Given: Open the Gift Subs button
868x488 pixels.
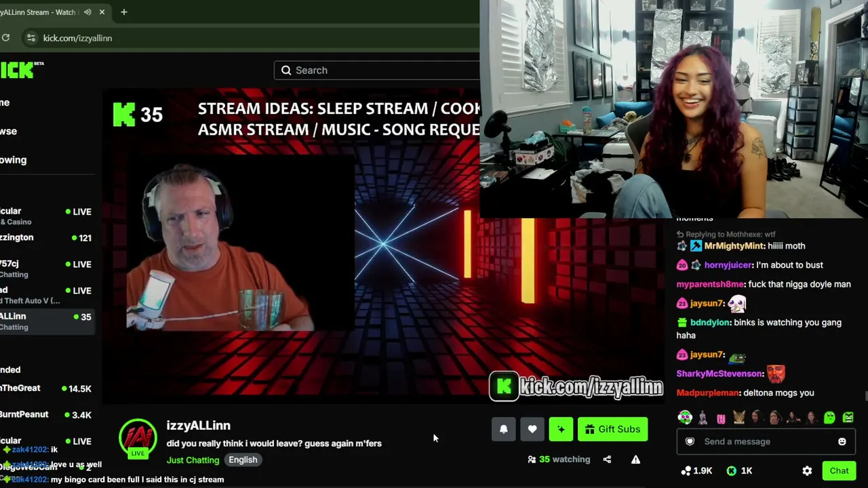Looking at the screenshot, I should click(x=612, y=429).
